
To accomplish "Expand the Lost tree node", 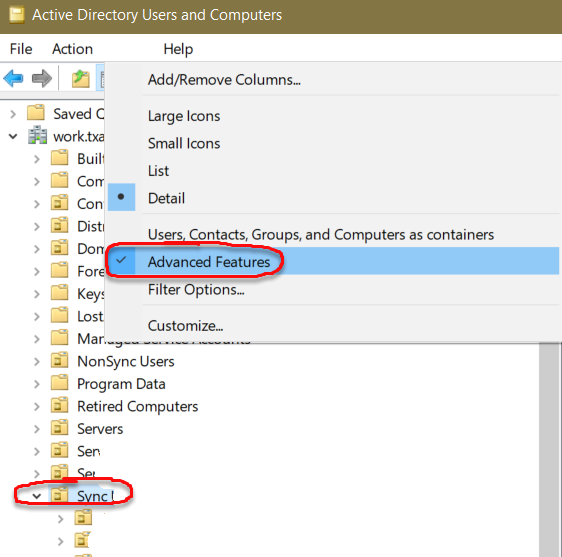I will coord(37,317).
